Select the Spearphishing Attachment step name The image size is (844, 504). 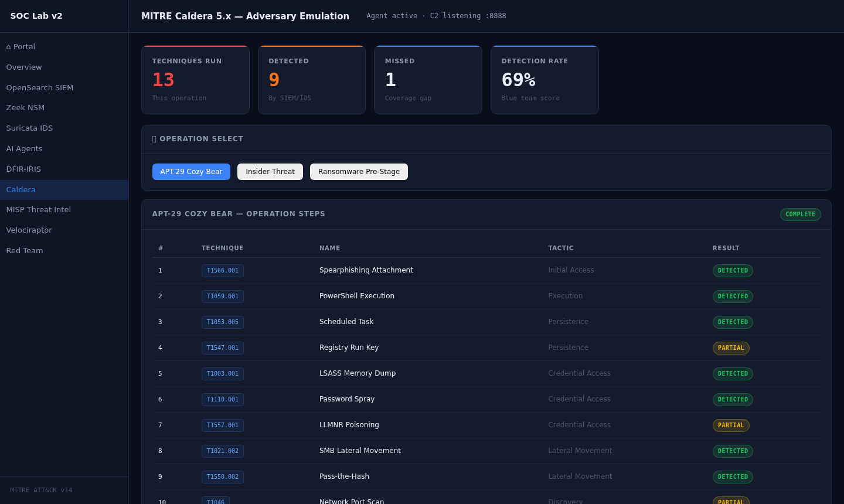tap(366, 270)
